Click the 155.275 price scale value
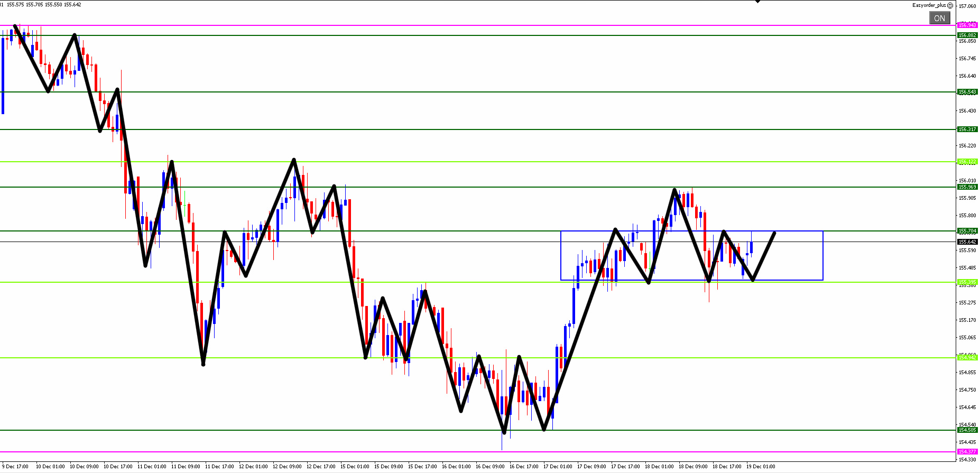 967,303
